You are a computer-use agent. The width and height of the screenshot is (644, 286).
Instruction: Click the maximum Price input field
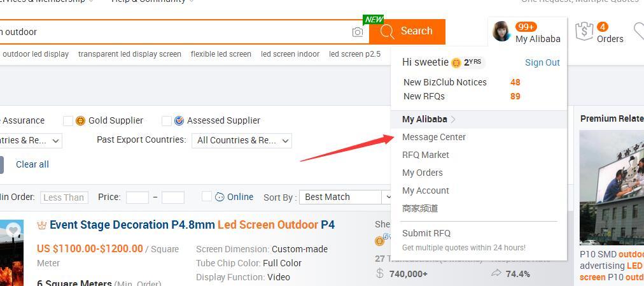point(173,197)
